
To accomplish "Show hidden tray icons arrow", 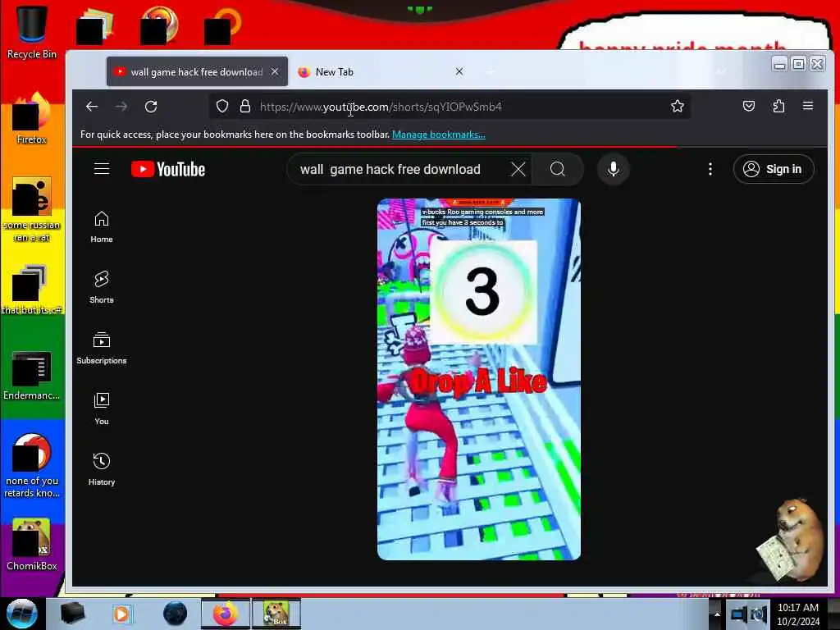I will [717, 614].
